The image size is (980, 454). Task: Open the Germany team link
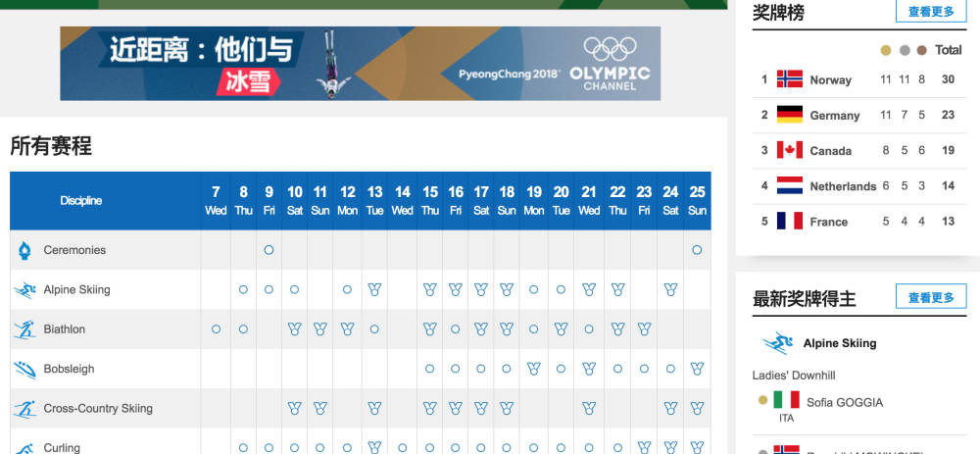[x=834, y=116]
